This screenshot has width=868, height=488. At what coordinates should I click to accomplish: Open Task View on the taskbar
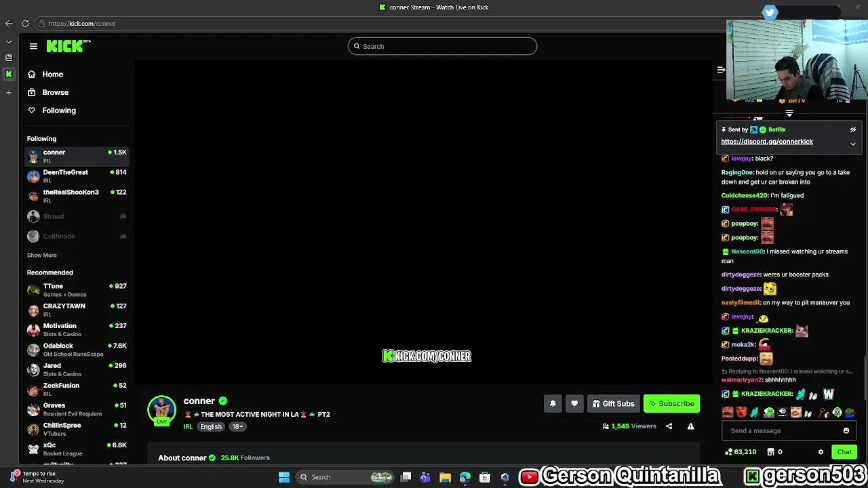coord(406,477)
